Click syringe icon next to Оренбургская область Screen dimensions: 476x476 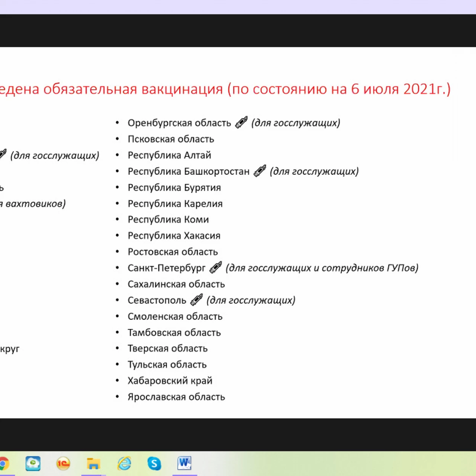[241, 122]
